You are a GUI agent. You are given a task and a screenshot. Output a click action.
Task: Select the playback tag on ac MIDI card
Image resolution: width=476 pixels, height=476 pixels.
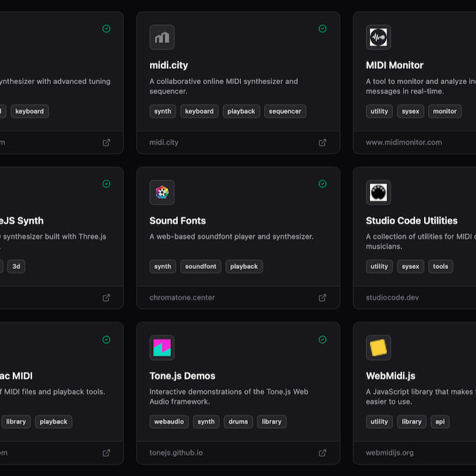click(x=53, y=421)
